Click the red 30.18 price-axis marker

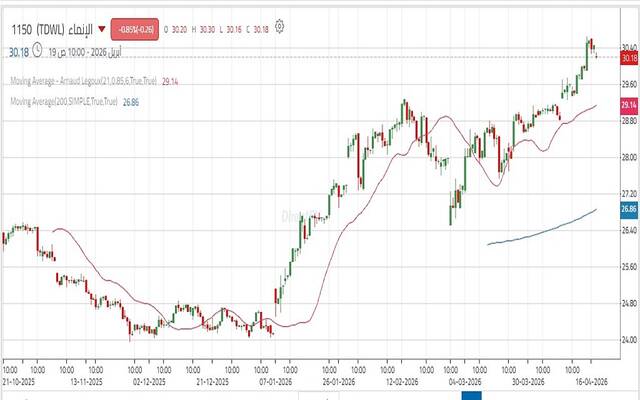(x=629, y=59)
